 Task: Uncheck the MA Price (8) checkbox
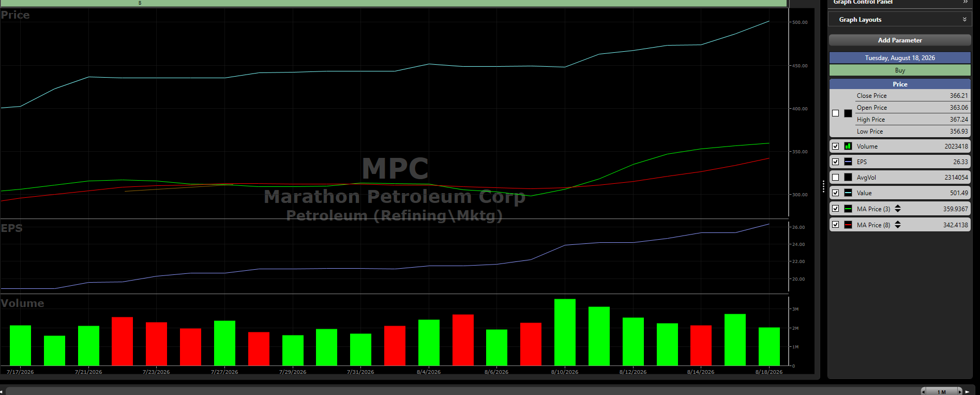click(836, 225)
